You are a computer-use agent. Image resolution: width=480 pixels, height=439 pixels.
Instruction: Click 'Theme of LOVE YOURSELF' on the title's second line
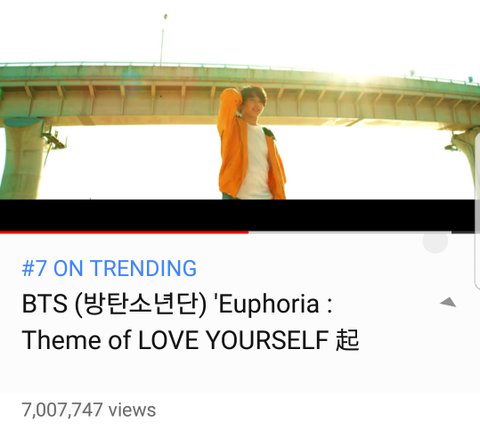tap(175, 340)
